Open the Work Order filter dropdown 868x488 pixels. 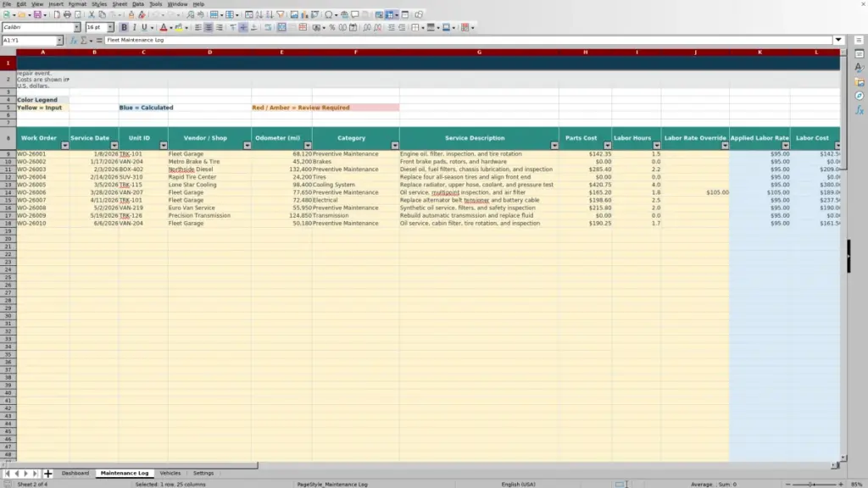click(x=64, y=146)
